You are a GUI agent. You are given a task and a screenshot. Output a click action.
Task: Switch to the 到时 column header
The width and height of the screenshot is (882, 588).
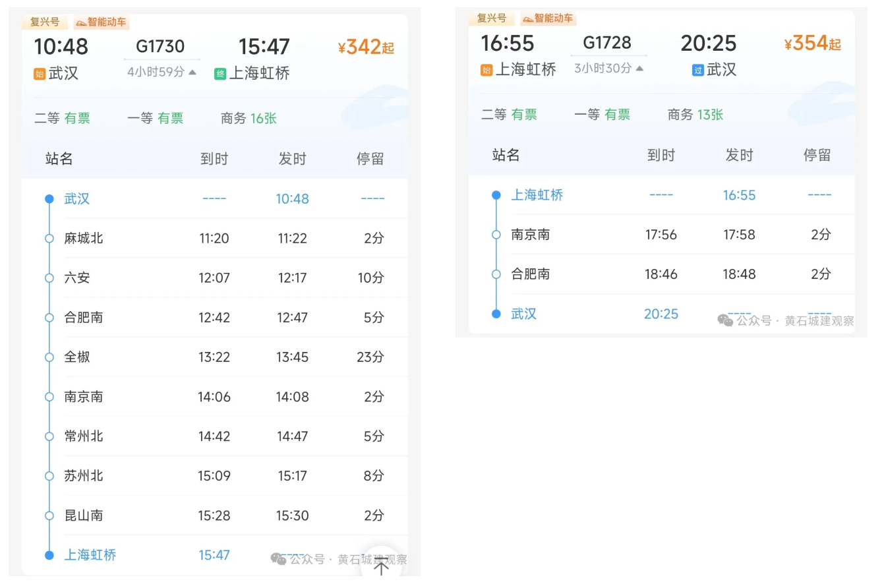tap(215, 158)
